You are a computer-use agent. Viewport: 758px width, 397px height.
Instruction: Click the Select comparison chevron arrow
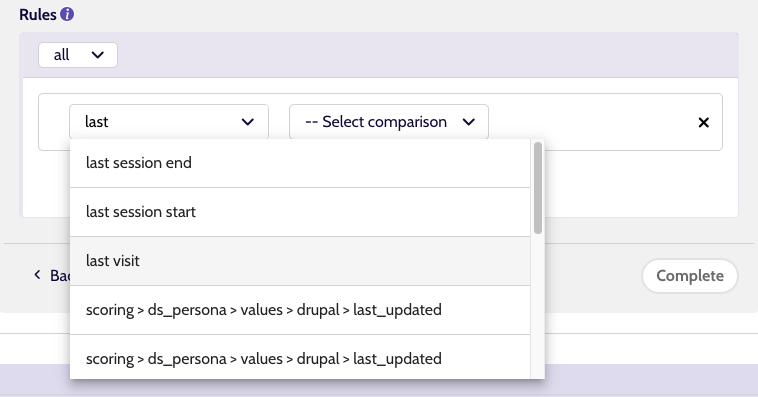tap(468, 122)
